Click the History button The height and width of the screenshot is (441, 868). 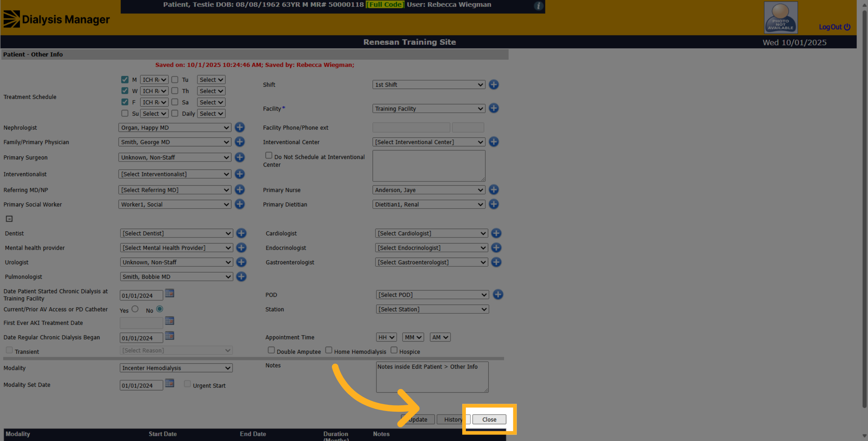point(453,419)
